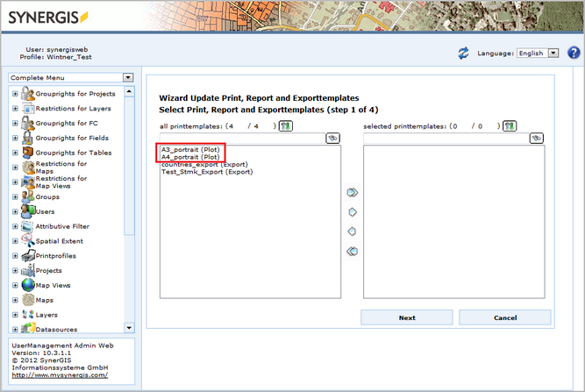The width and height of the screenshot is (585, 392).
Task: Click the Restrictions for Layers icon
Action: [28, 109]
